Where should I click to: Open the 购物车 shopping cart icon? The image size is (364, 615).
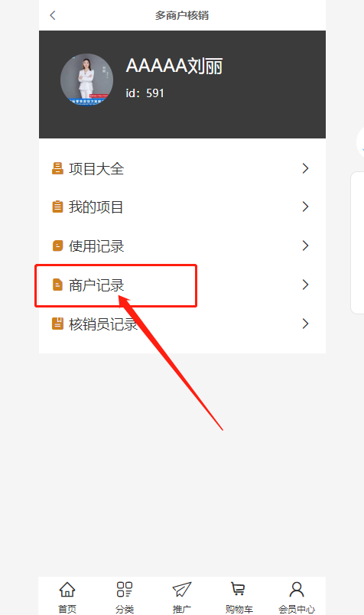(238, 589)
